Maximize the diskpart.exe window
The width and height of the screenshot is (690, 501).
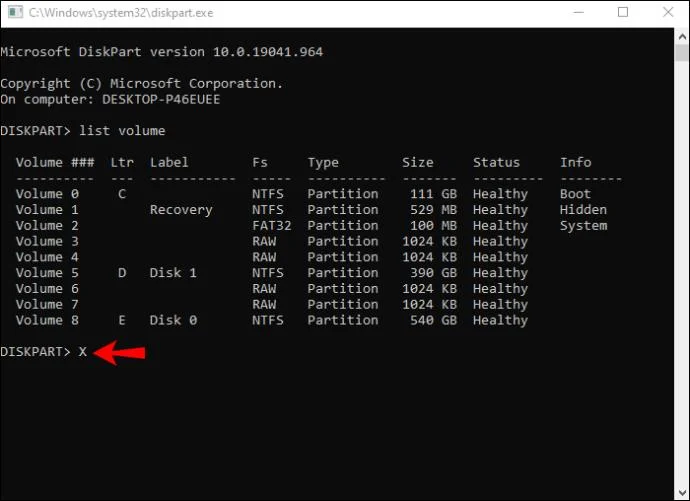coord(623,12)
